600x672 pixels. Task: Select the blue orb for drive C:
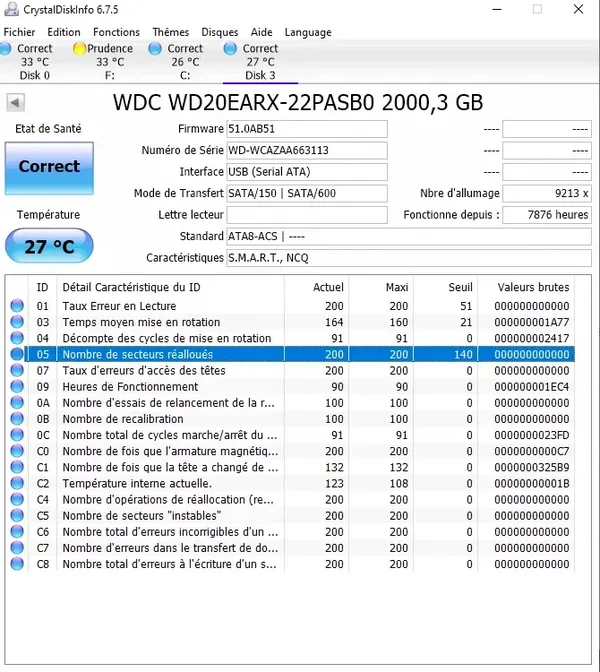[x=155, y=48]
